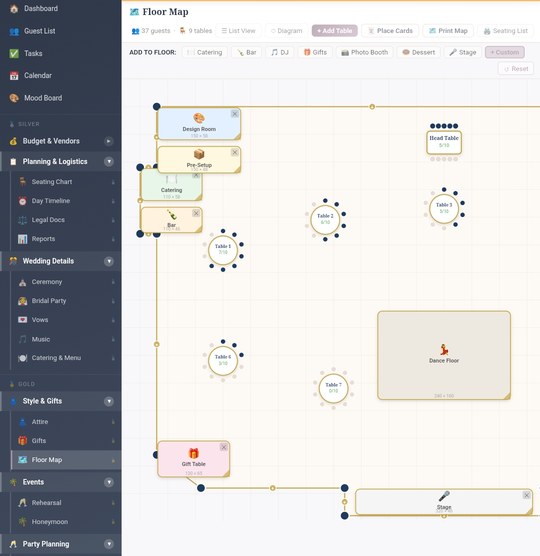Open Reports in sidebar
Viewport: 540px width, 556px height.
[66, 239]
